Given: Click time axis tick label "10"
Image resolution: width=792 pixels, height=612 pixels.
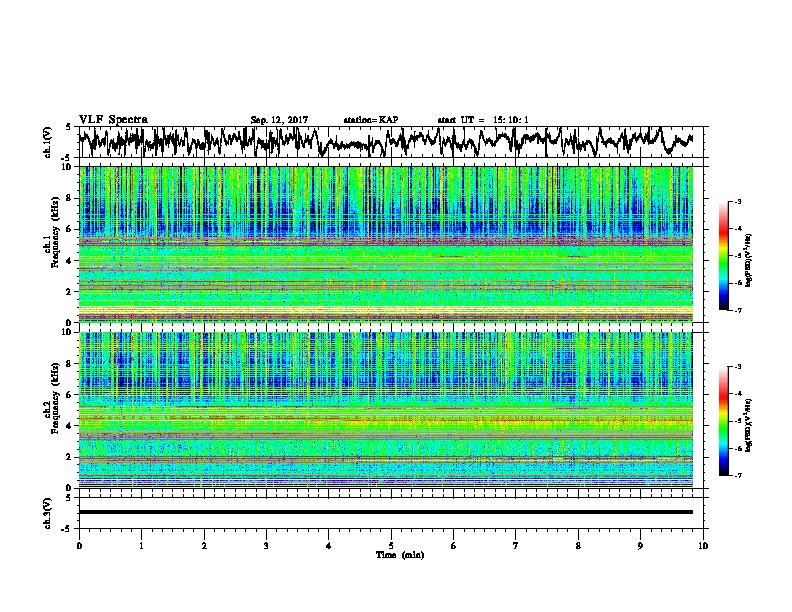Looking at the screenshot, I should point(703,546).
